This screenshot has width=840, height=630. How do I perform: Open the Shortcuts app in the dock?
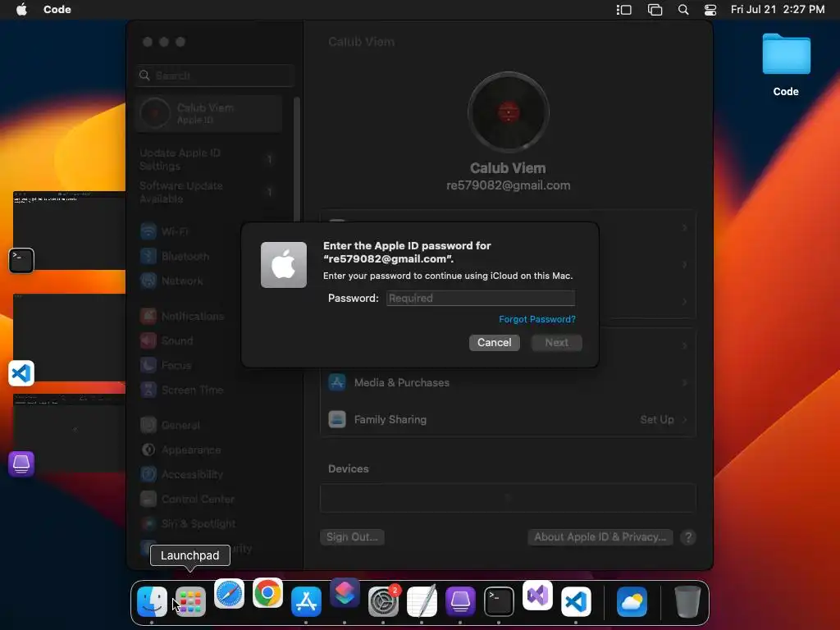[345, 592]
